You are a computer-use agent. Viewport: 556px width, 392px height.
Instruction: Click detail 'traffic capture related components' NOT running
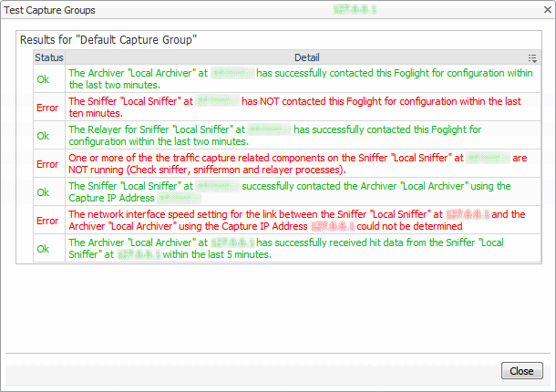[x=298, y=163]
